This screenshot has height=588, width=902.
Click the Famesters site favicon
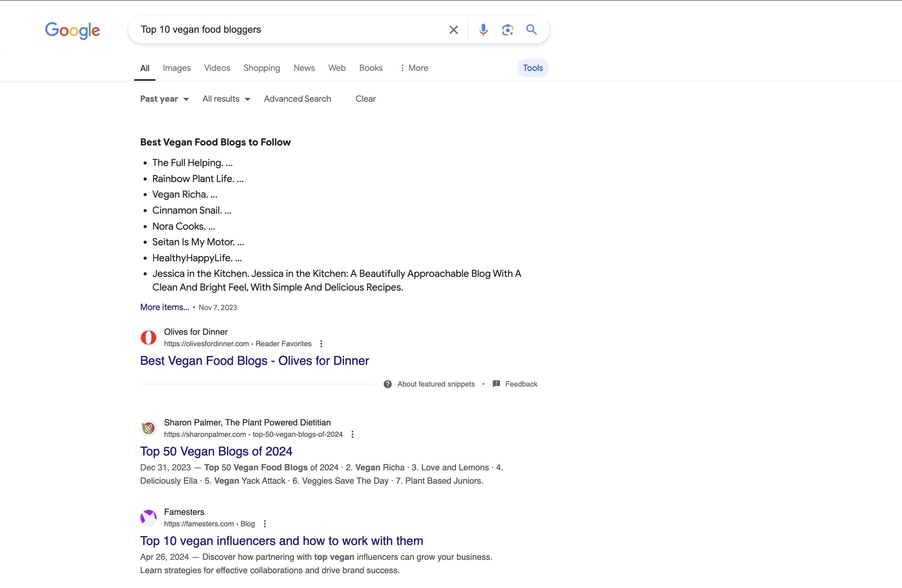click(149, 518)
